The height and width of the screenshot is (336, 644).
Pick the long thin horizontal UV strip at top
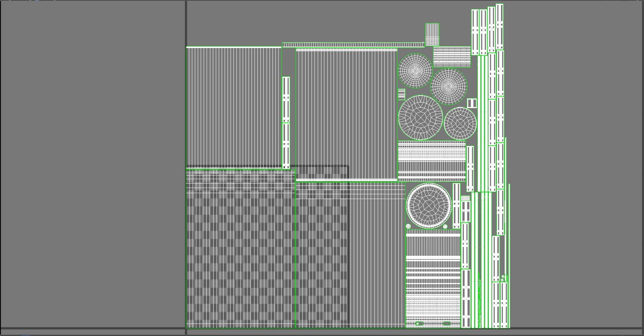tap(353, 45)
